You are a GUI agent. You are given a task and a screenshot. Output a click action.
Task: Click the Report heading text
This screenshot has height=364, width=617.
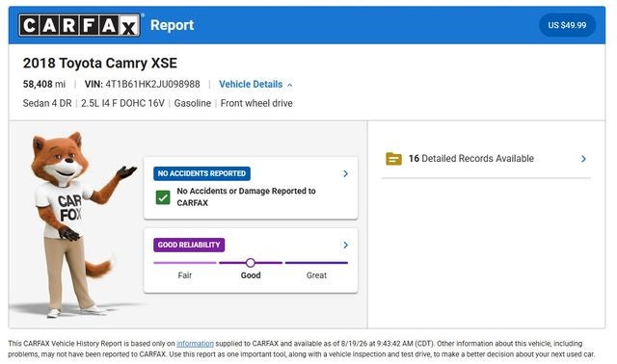[x=172, y=25]
